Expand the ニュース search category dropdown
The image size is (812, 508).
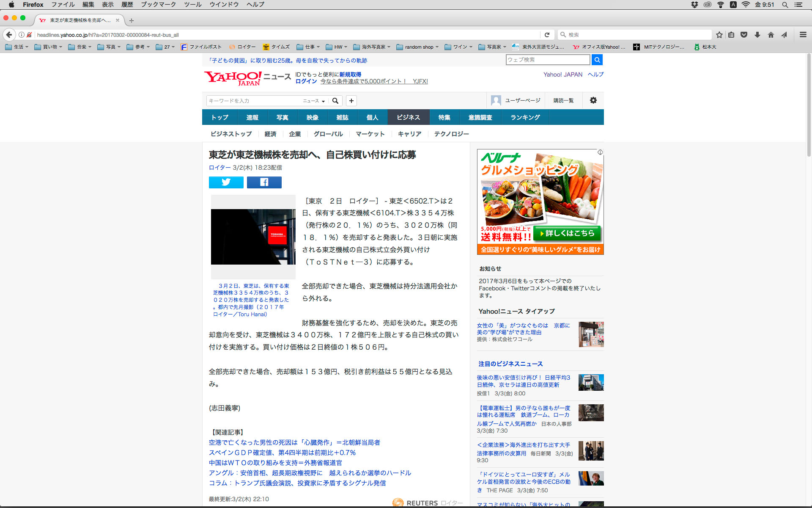(314, 101)
